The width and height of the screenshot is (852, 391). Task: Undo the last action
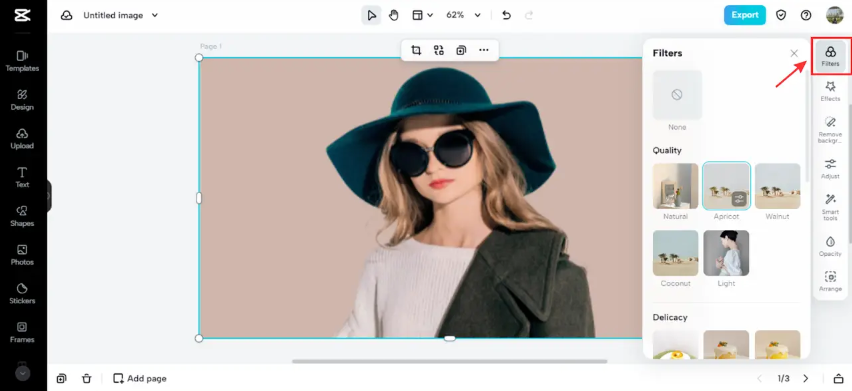tap(506, 15)
